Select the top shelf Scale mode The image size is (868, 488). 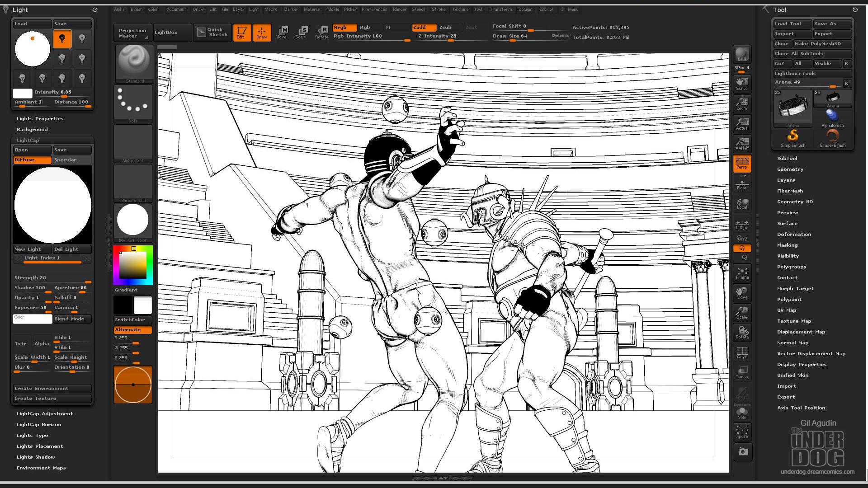(302, 33)
